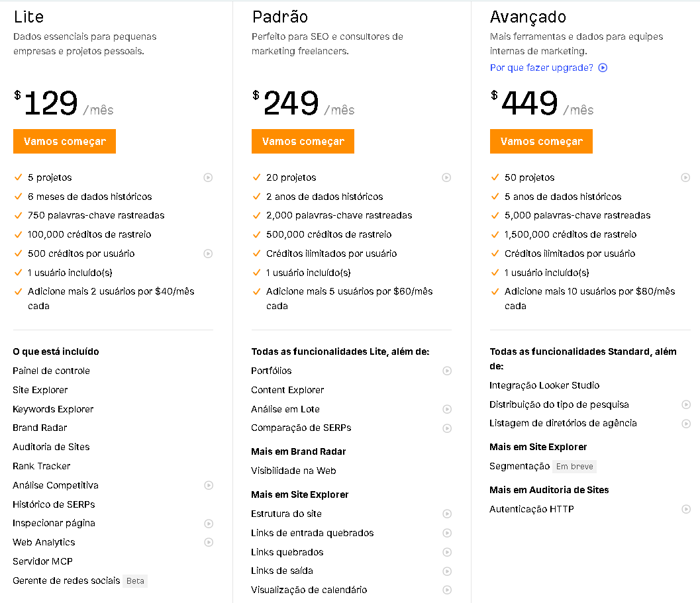Viewport: 700px width, 603px height.
Task: Click info icon beside "Inspecionar página"
Action: tap(209, 523)
